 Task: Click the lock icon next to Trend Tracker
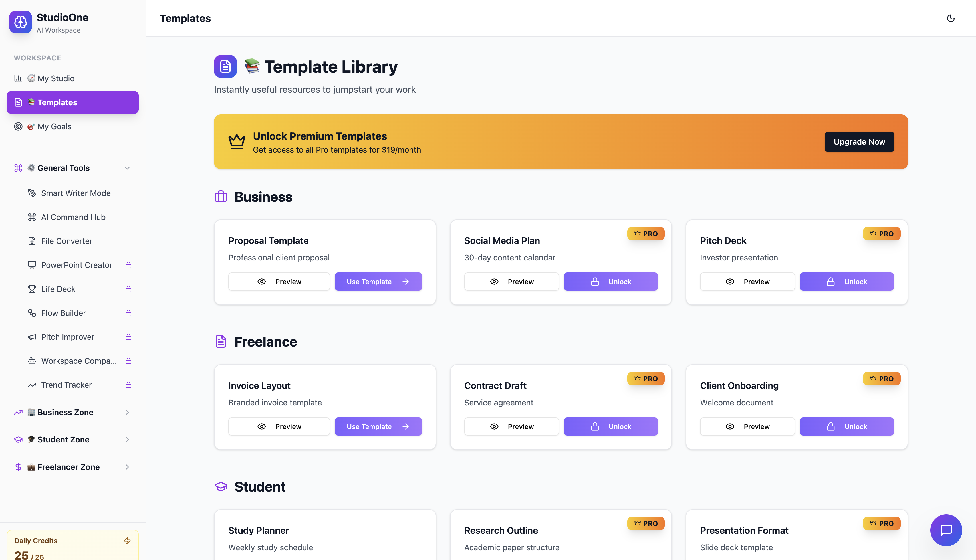128,385
